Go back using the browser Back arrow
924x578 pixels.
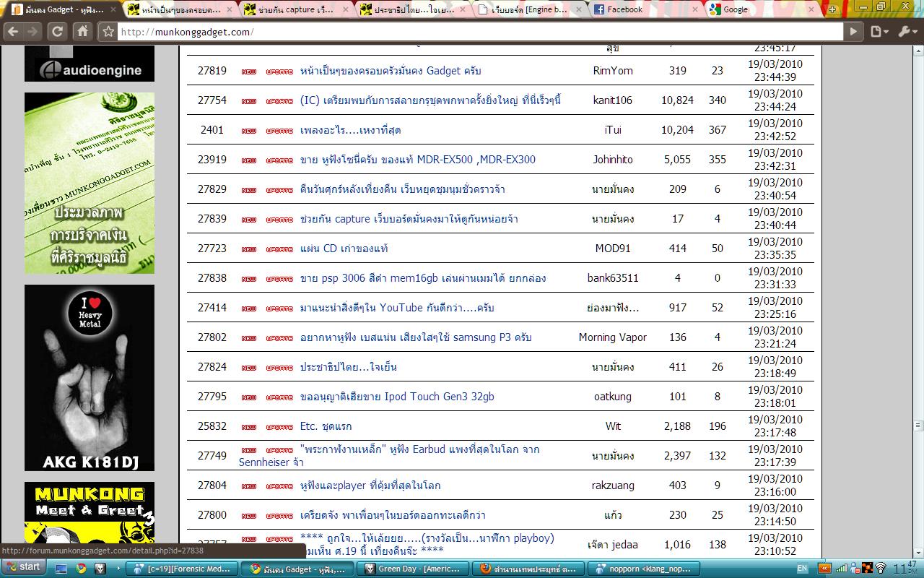[13, 32]
